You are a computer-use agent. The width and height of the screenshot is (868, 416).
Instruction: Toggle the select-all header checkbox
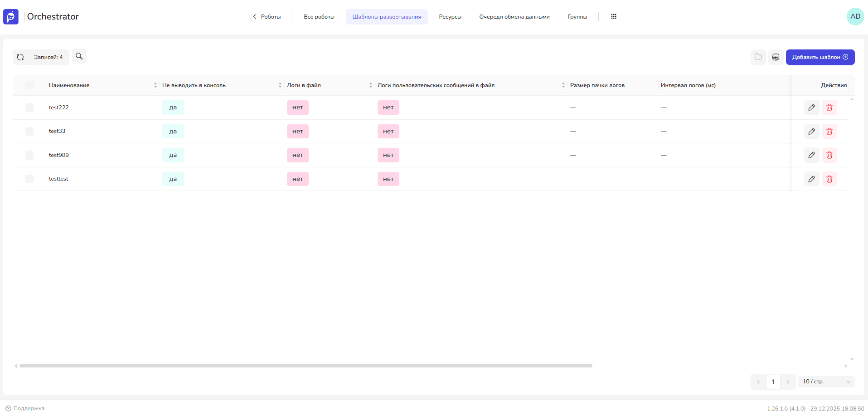click(30, 85)
